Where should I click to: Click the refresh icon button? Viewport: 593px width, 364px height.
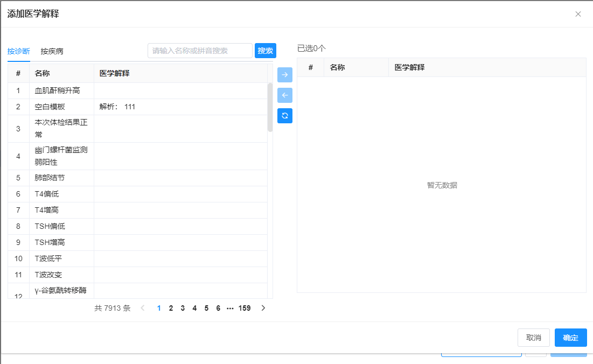click(x=284, y=116)
